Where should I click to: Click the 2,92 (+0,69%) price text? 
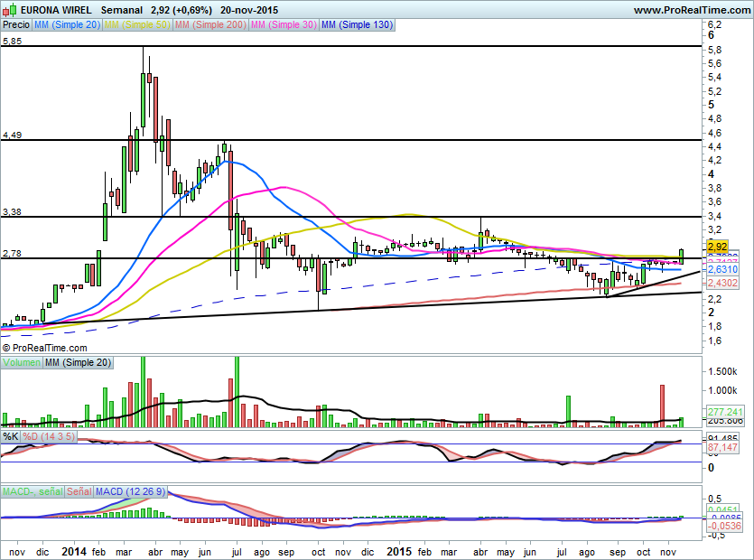click(x=182, y=10)
